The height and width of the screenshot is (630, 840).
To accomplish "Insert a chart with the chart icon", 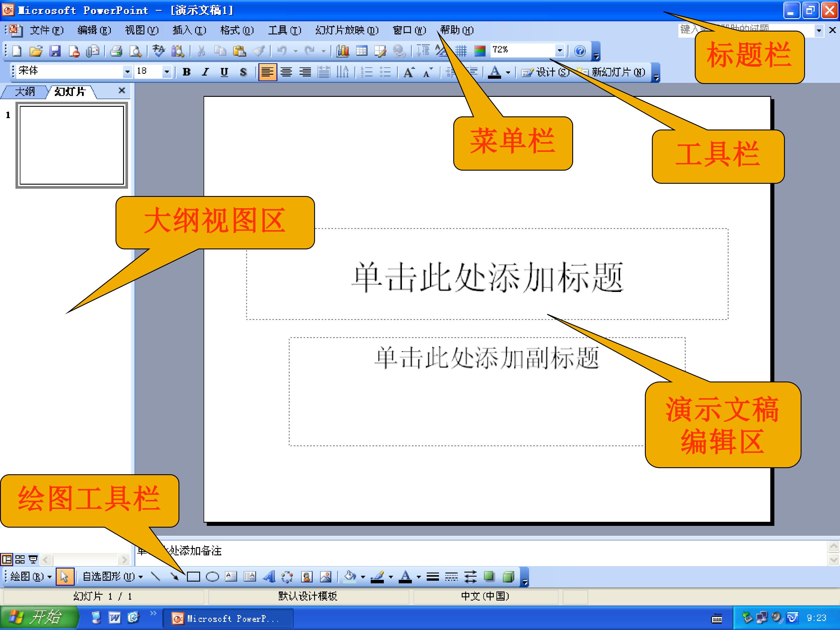I will [342, 51].
